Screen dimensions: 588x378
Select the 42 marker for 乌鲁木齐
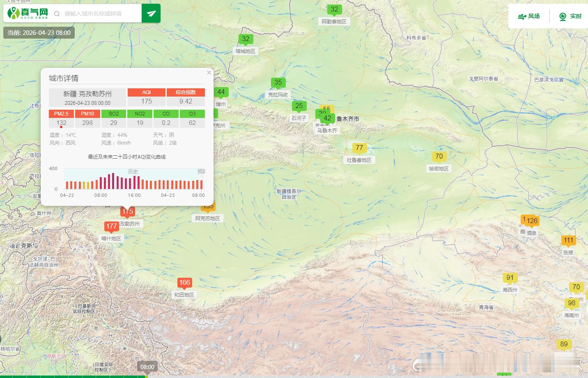[x=327, y=119]
